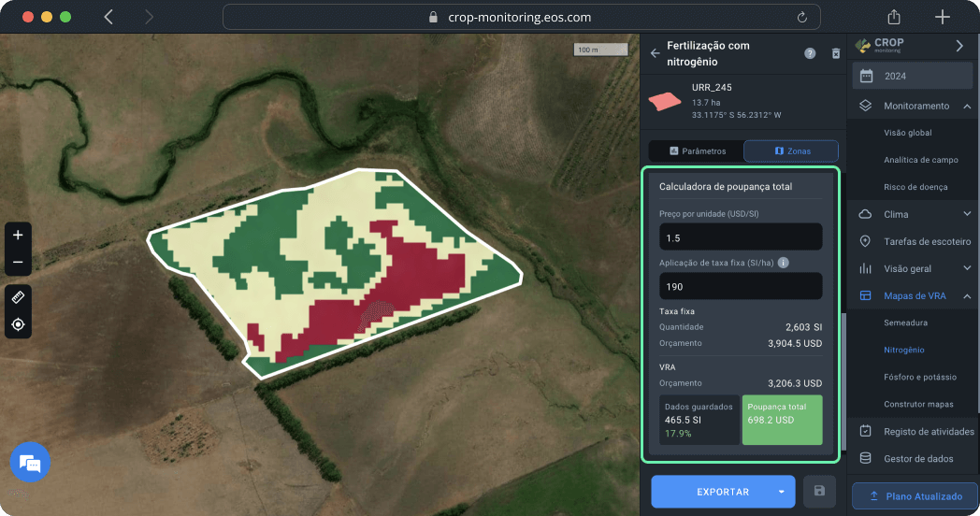The height and width of the screenshot is (516, 980).
Task: Edit the price per unit field
Action: tap(740, 236)
